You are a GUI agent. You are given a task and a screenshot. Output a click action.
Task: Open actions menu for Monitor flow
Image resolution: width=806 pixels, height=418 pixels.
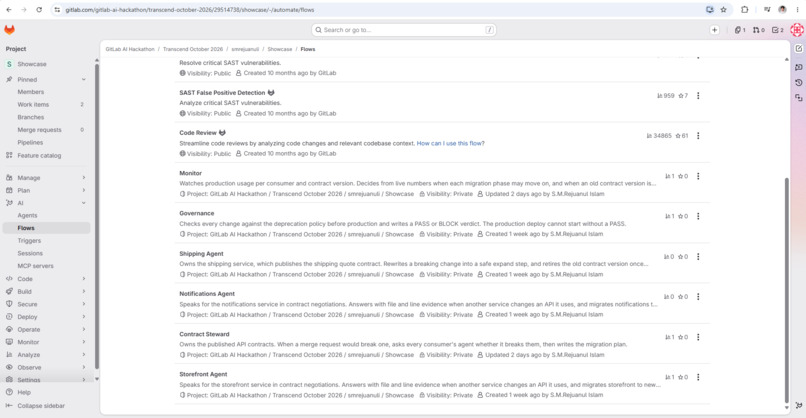click(x=698, y=176)
